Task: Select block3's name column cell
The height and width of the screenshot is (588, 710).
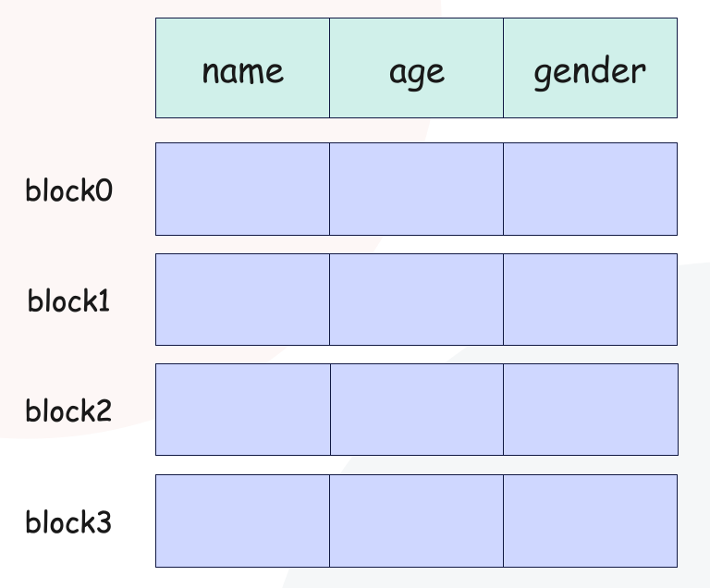Action: pos(242,521)
